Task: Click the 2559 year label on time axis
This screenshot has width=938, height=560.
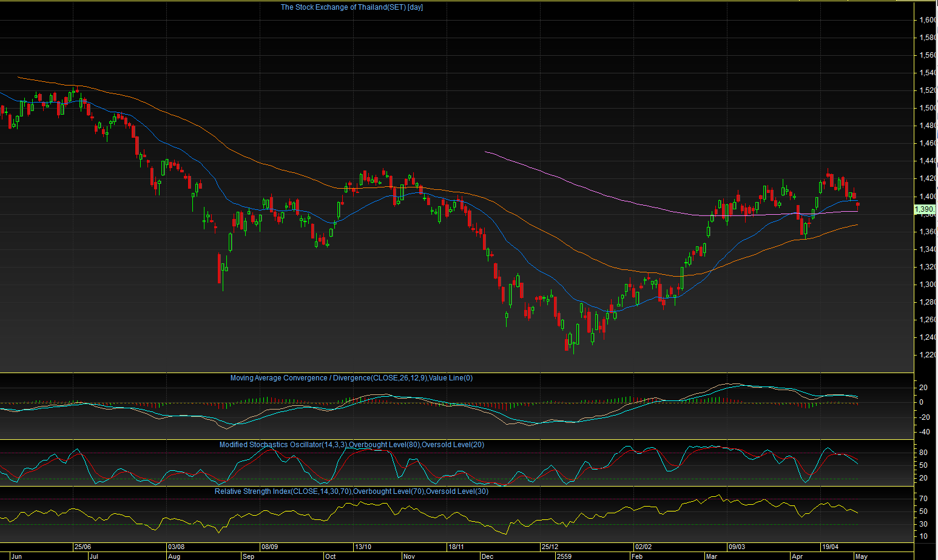Action: pyautogui.click(x=564, y=556)
